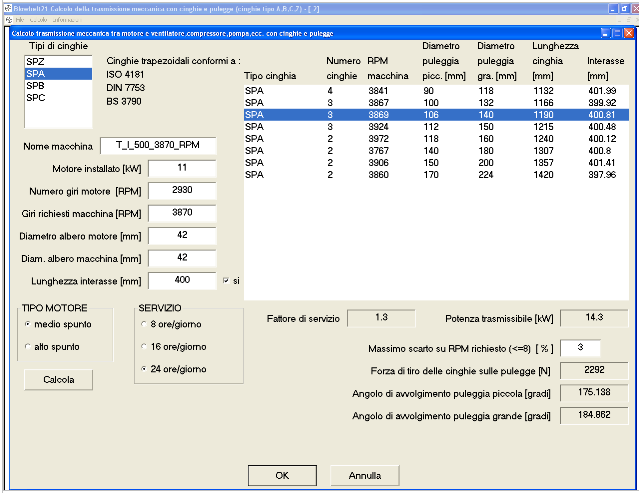Click the Annulla button
This screenshot has height=493, width=639.
coord(365,474)
